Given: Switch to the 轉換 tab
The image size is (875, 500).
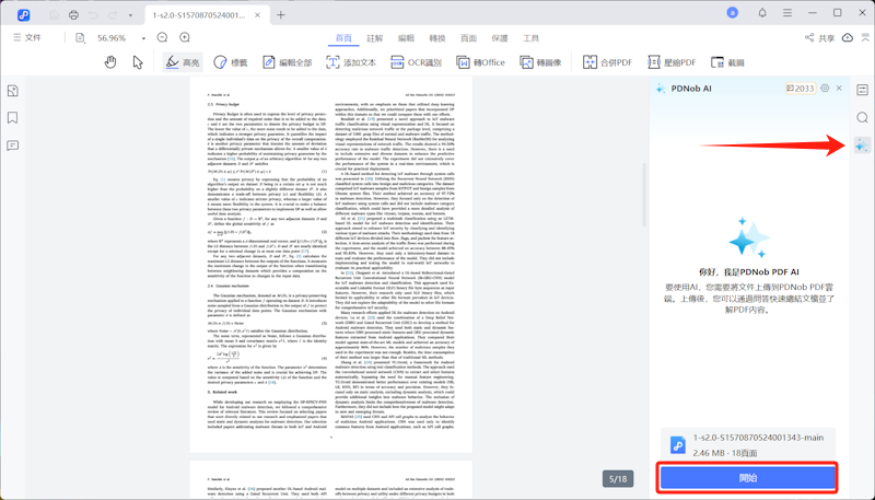Looking at the screenshot, I should click(x=437, y=37).
